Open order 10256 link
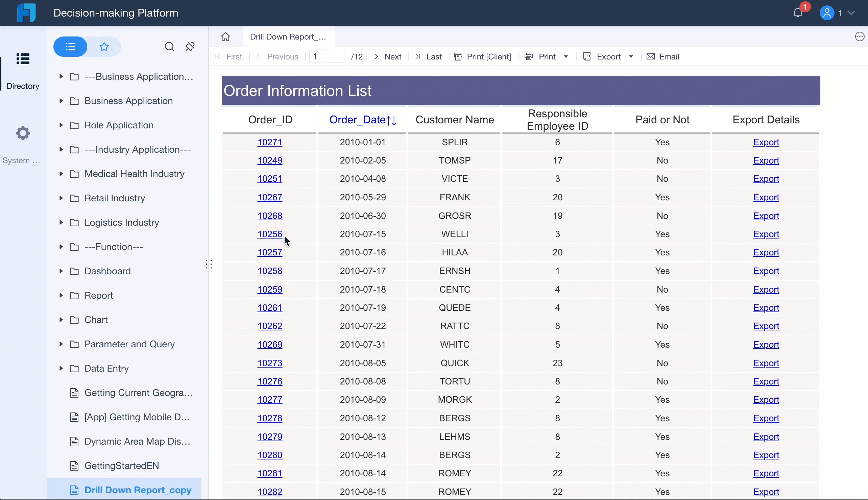The width and height of the screenshot is (868, 500). (270, 234)
